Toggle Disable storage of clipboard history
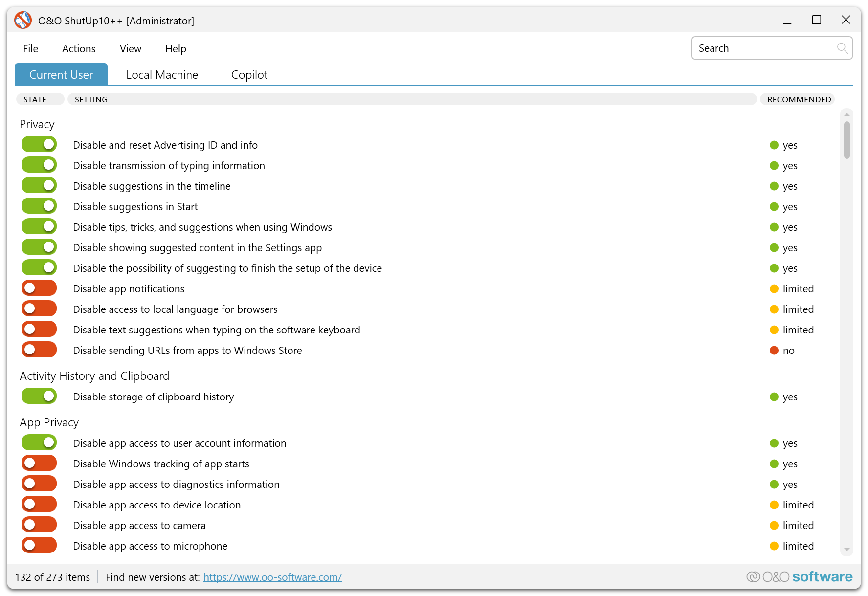The width and height of the screenshot is (868, 596). [39, 397]
